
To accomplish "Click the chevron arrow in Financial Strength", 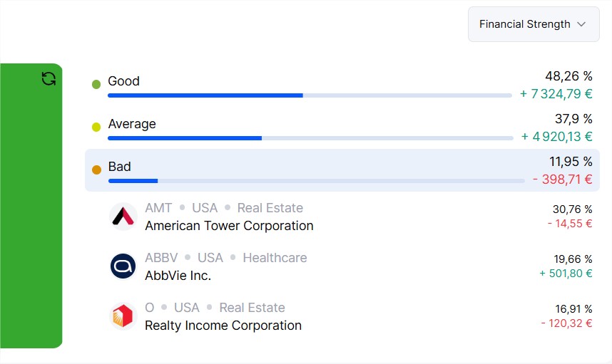I will (x=581, y=24).
